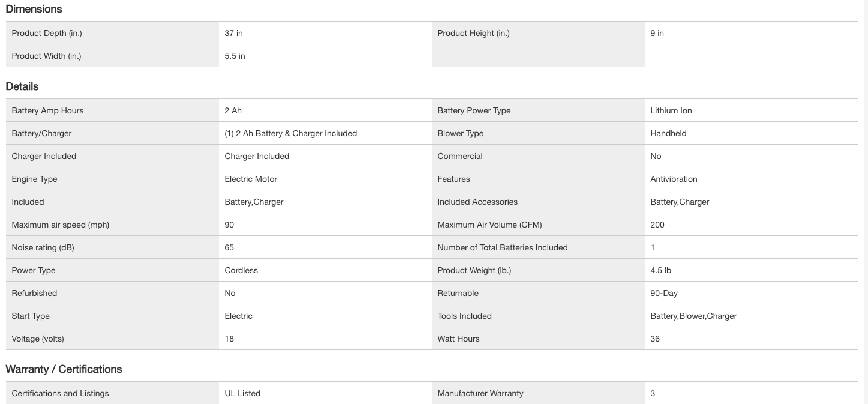
Task: Select the Product Height (in.) label
Action: (473, 34)
